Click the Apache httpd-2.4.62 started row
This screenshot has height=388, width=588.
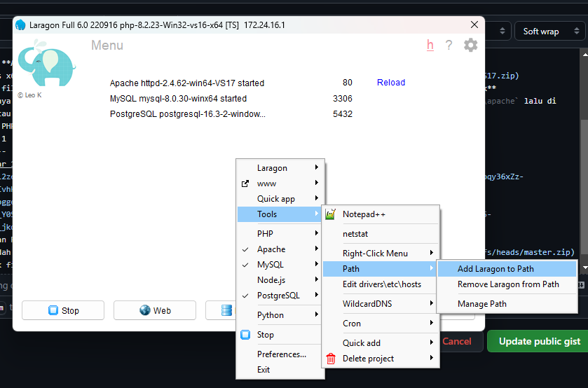pyautogui.click(x=187, y=83)
